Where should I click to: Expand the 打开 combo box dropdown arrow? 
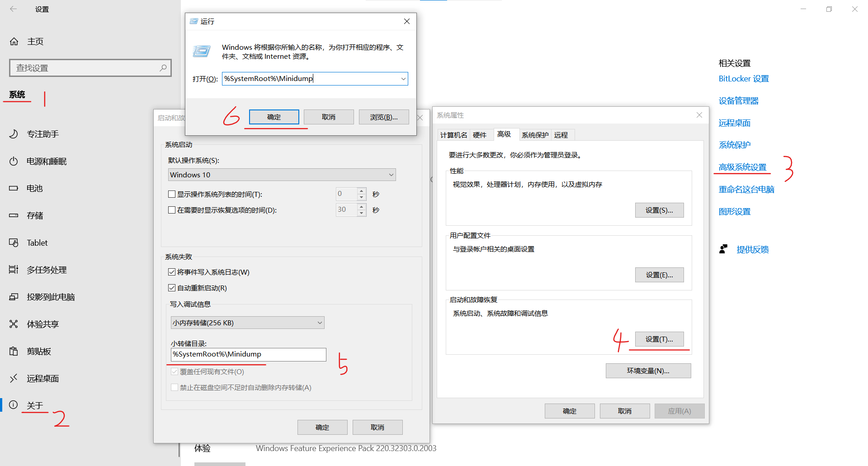pyautogui.click(x=403, y=79)
